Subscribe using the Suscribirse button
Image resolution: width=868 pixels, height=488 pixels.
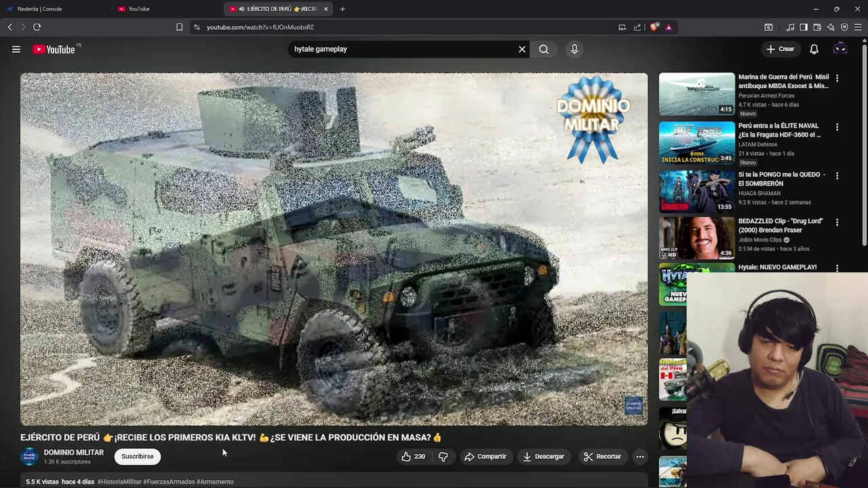pyautogui.click(x=138, y=457)
